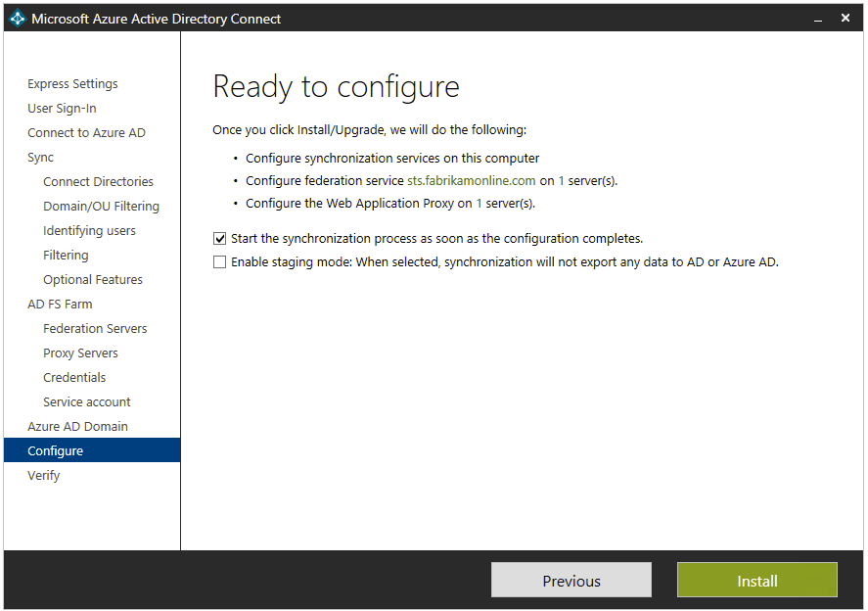Uncheck Start the synchronization process checkbox
868x611 pixels.
coord(220,239)
